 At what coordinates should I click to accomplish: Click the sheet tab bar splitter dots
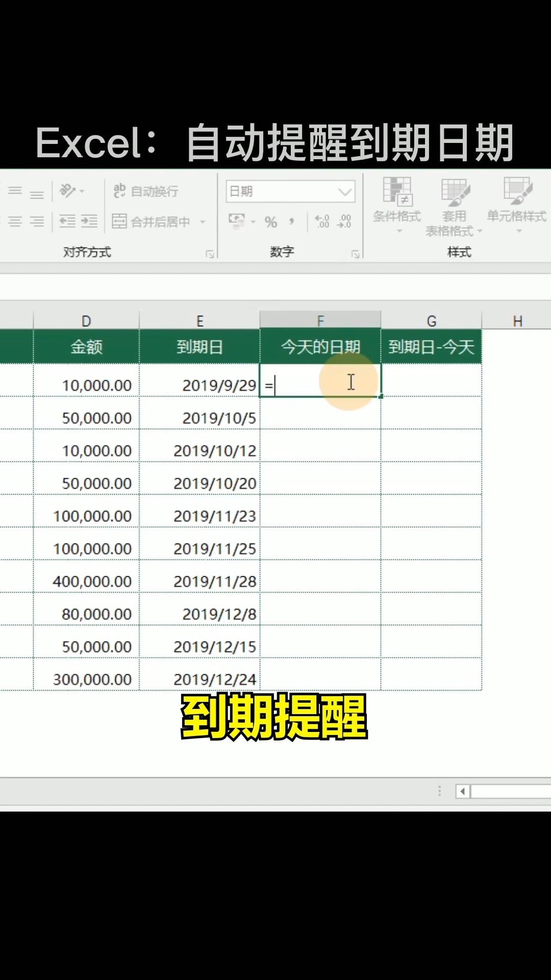[440, 791]
